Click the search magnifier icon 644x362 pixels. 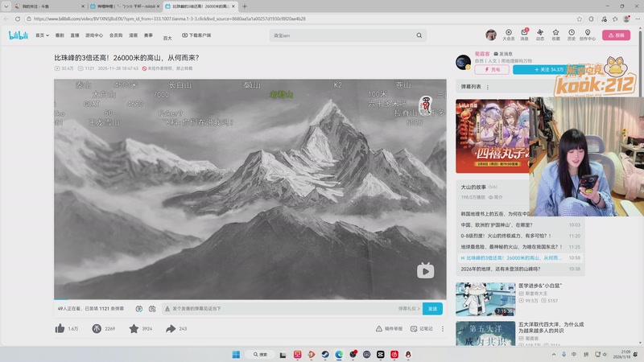point(419,35)
